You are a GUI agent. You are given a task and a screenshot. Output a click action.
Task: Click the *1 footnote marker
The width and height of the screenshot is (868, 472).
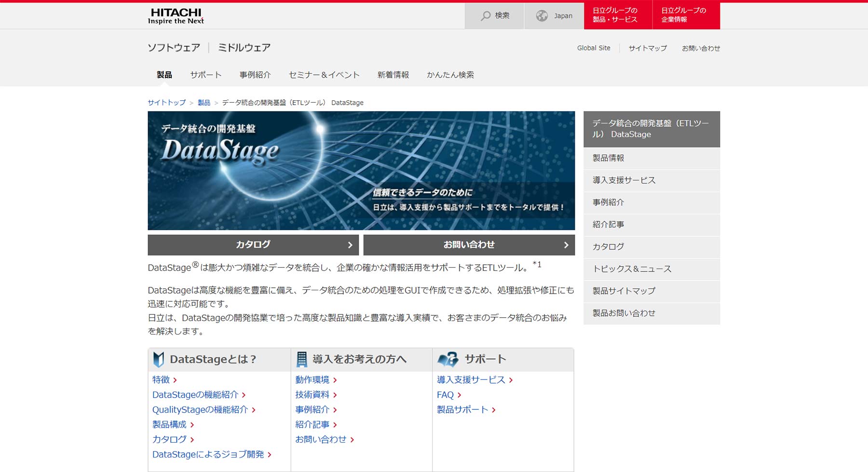(x=537, y=264)
